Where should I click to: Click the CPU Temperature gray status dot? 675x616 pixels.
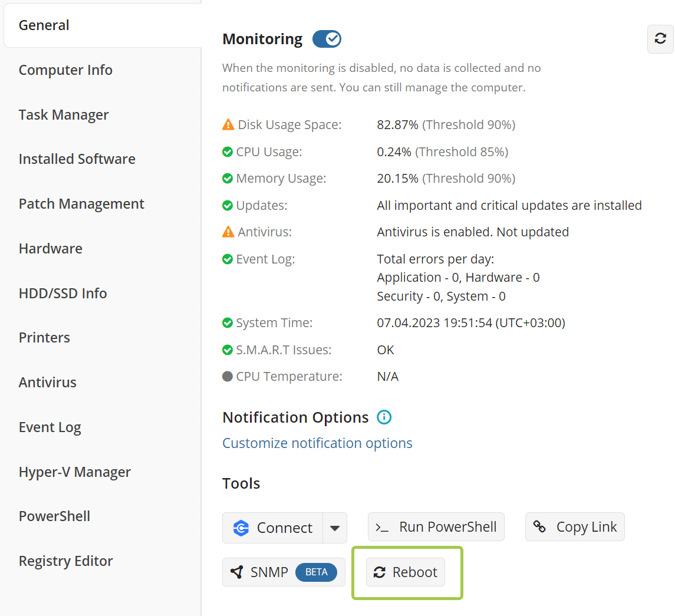tap(228, 376)
